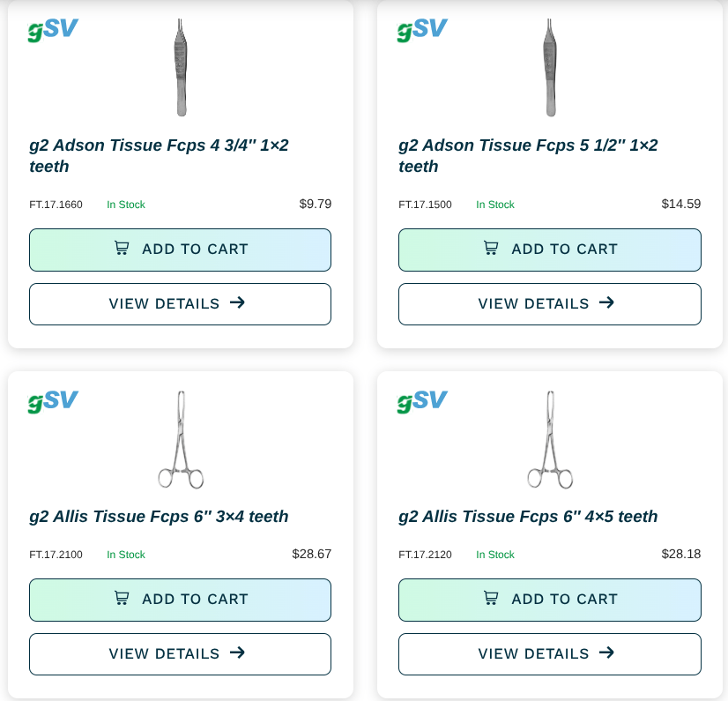Click the cart icon on the Allis 4×5 teeth card
The width and height of the screenshot is (728, 701).
(x=491, y=599)
